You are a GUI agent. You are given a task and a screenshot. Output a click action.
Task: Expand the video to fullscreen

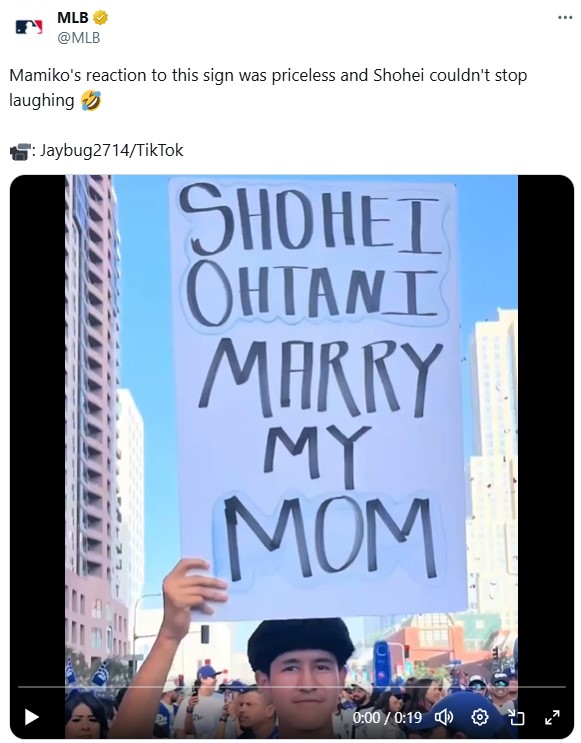pos(552,717)
